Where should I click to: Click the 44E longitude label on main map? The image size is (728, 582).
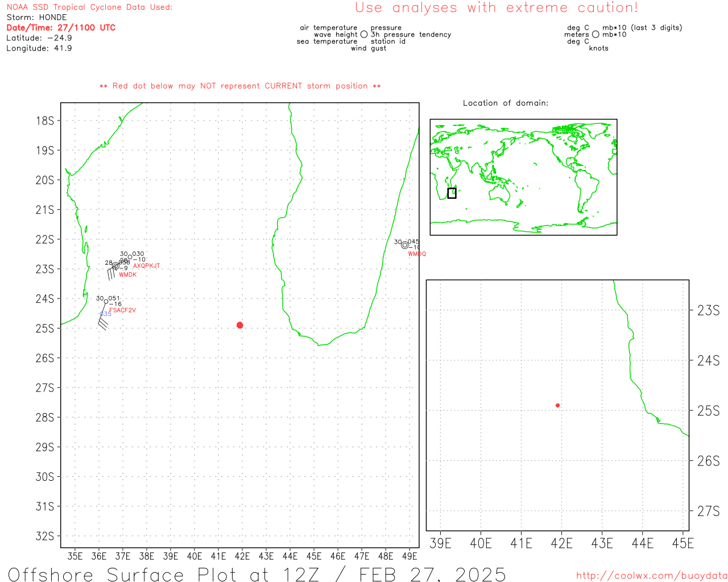[290, 556]
